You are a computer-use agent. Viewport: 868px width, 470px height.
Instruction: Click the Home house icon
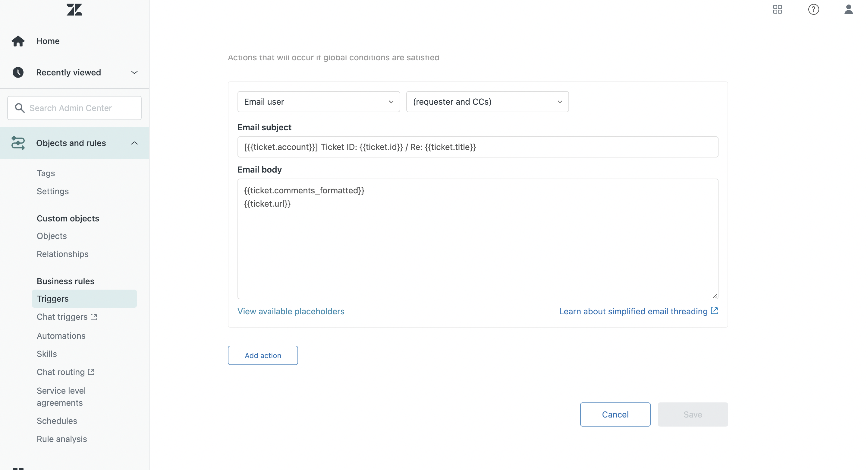(18, 41)
